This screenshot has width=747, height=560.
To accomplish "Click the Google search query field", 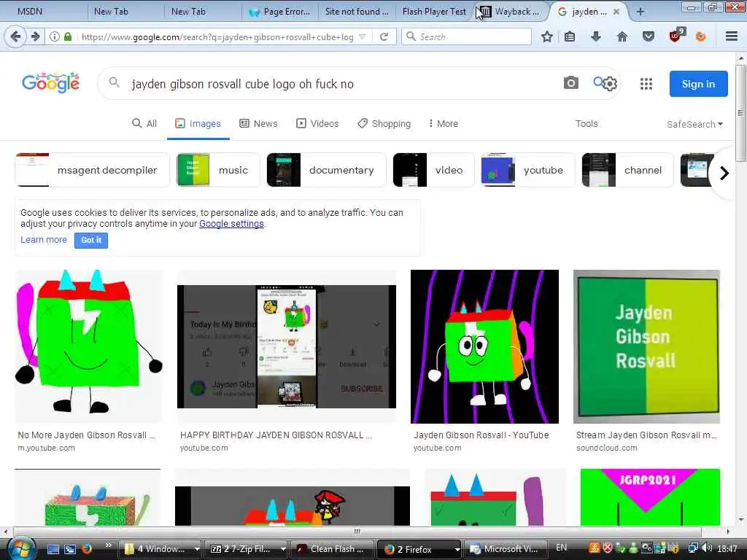I will [x=333, y=84].
